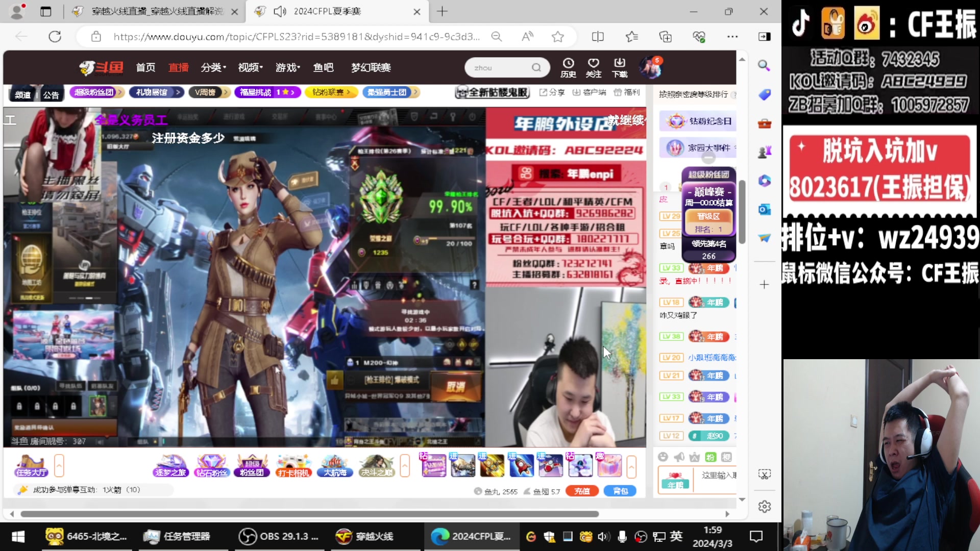Click the 客户端 client link
The image size is (980, 551).
tap(589, 92)
